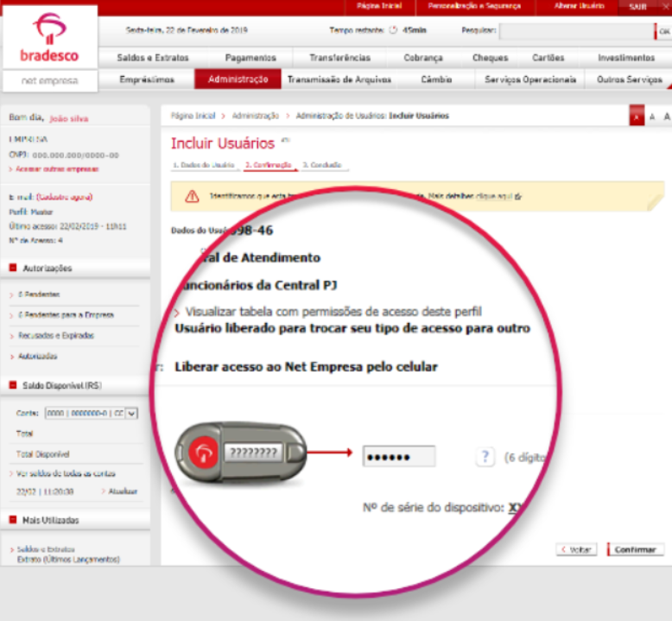Click Página Inicial in top red bar
672x621 pixels.
point(379,6)
